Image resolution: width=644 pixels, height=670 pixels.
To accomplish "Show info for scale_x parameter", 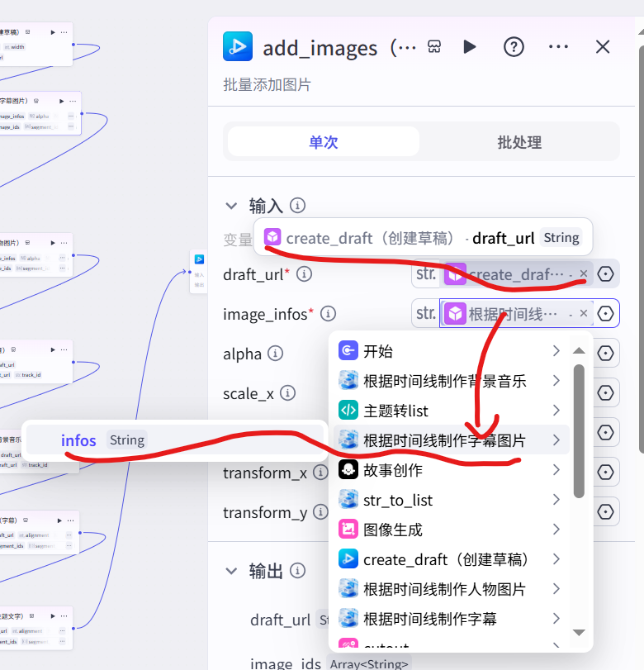I will tap(287, 393).
